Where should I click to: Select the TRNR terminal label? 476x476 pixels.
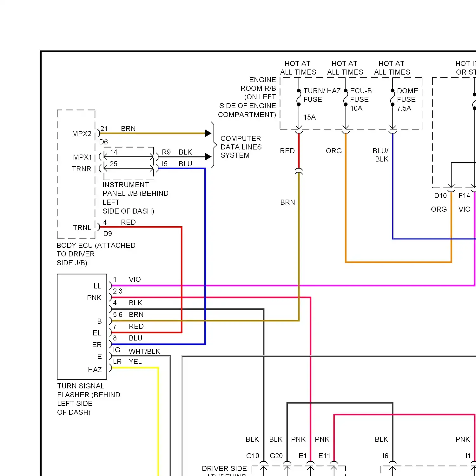pos(82,169)
